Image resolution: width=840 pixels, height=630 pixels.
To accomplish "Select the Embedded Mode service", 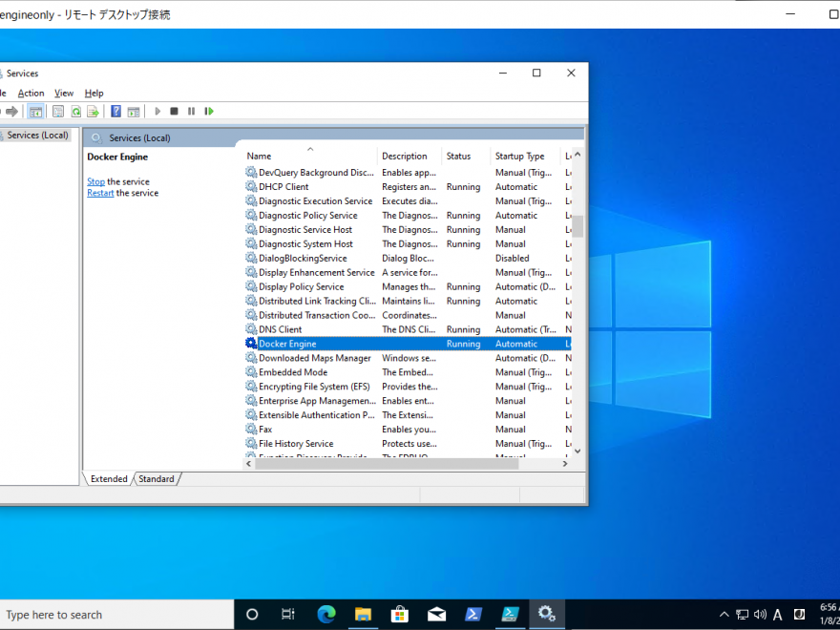I will pos(408,372).
